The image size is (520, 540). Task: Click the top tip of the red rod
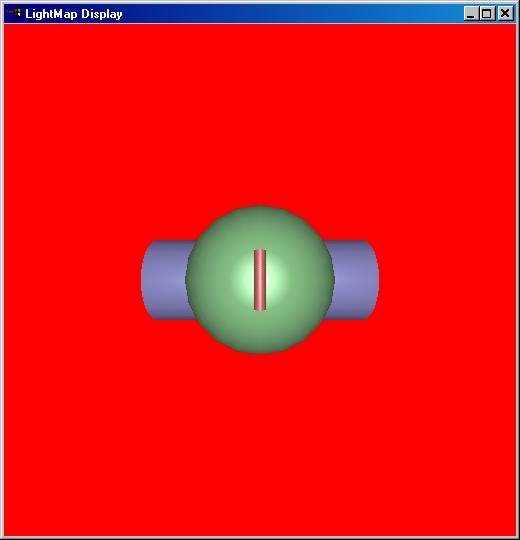point(260,251)
